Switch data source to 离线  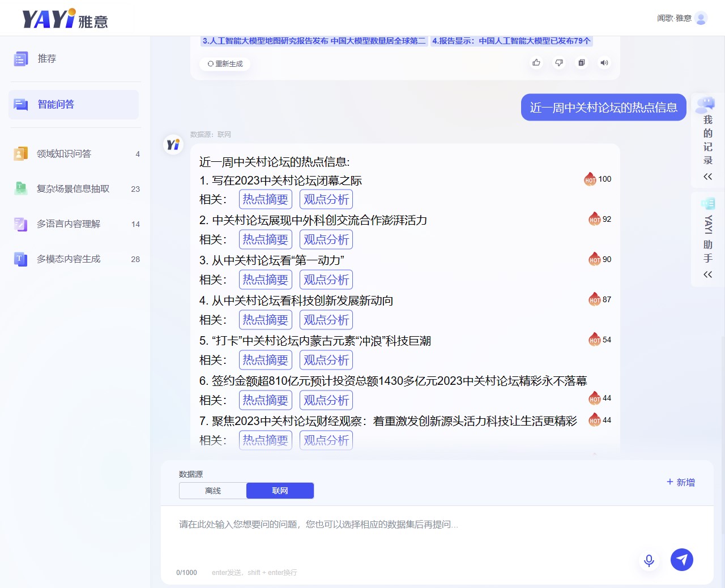[213, 491]
